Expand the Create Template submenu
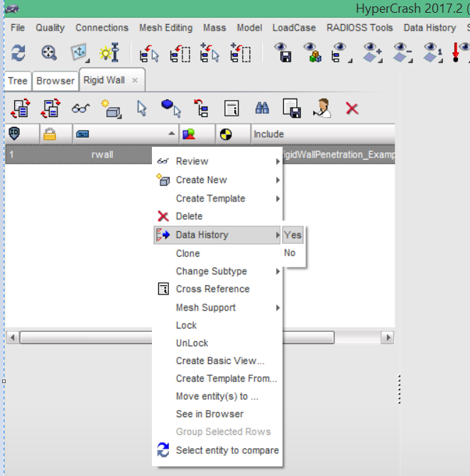Screen dimensions: 470x476 point(217,199)
